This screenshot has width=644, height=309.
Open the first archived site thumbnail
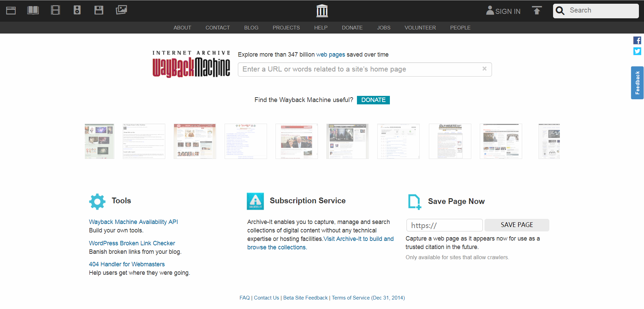pyautogui.click(x=99, y=141)
